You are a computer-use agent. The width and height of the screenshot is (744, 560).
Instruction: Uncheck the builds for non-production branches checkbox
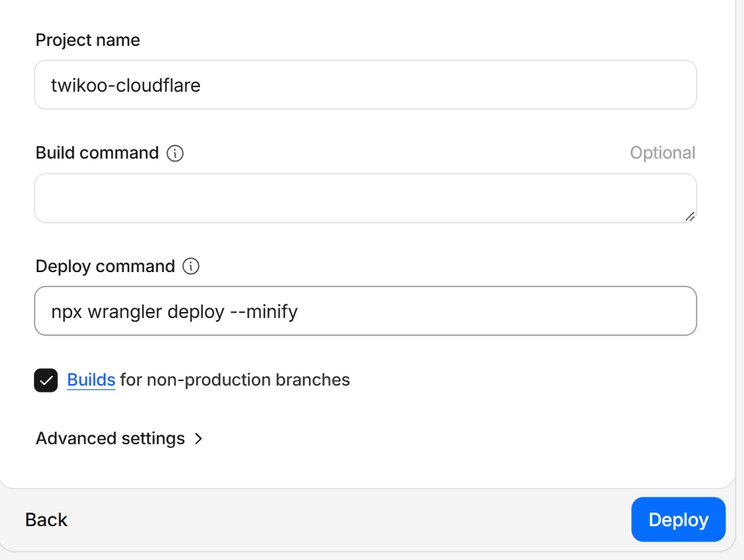[x=46, y=380]
